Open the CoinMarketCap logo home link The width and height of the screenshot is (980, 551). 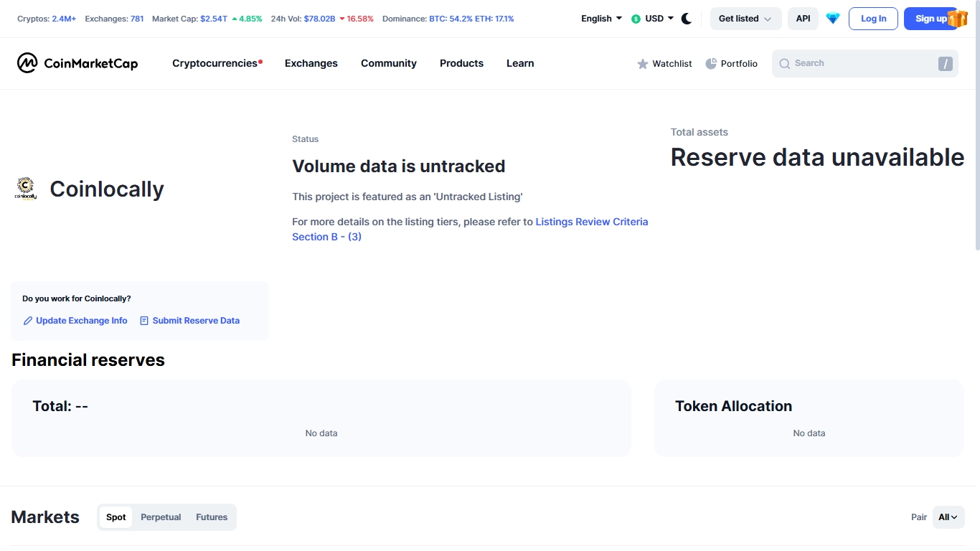click(x=77, y=63)
